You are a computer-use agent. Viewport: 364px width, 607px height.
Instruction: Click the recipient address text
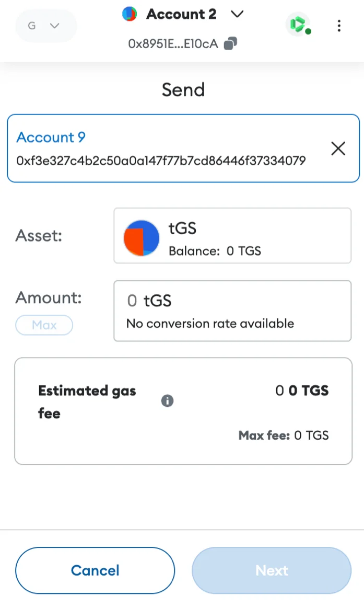161,161
